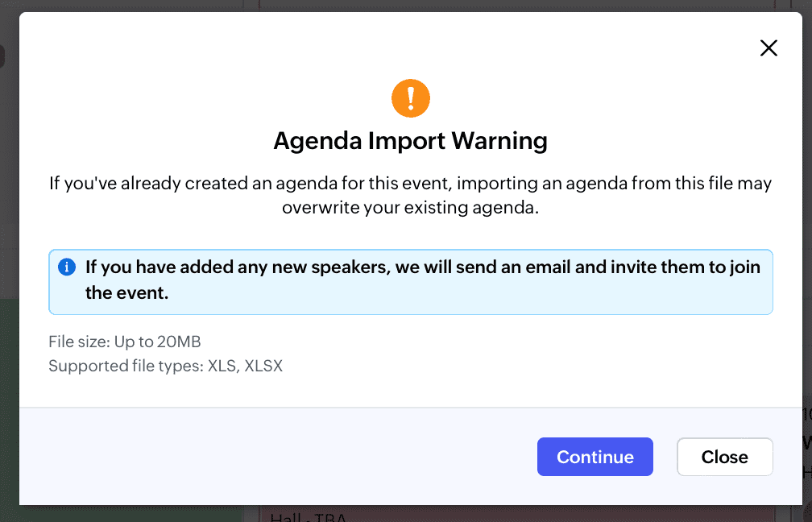
Task: Click the agenda overwrite warning paragraph
Action: [x=410, y=184]
